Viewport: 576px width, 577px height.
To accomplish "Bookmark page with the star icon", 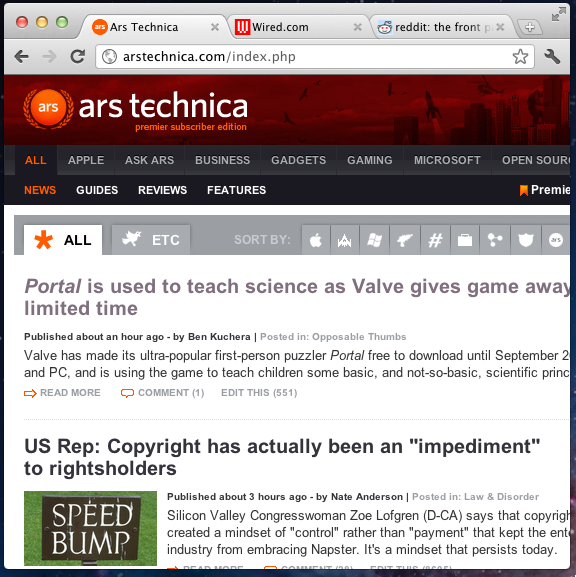I will [x=520, y=56].
